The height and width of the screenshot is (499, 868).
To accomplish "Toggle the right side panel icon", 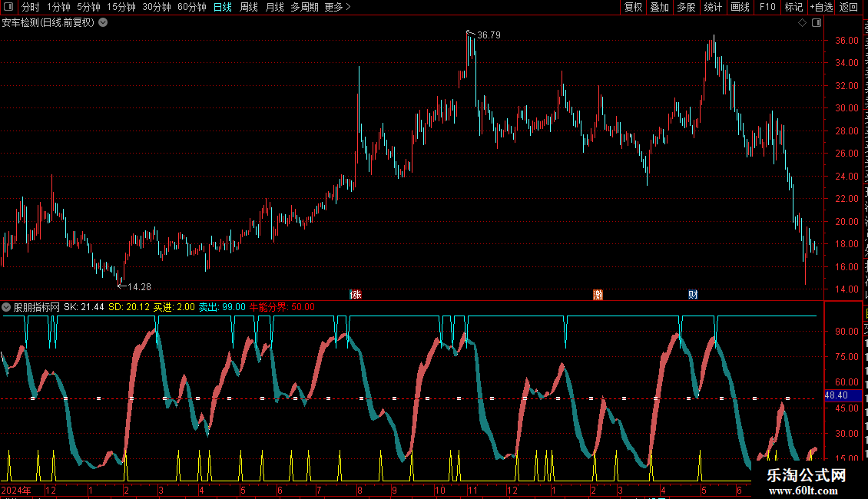I will (817, 23).
